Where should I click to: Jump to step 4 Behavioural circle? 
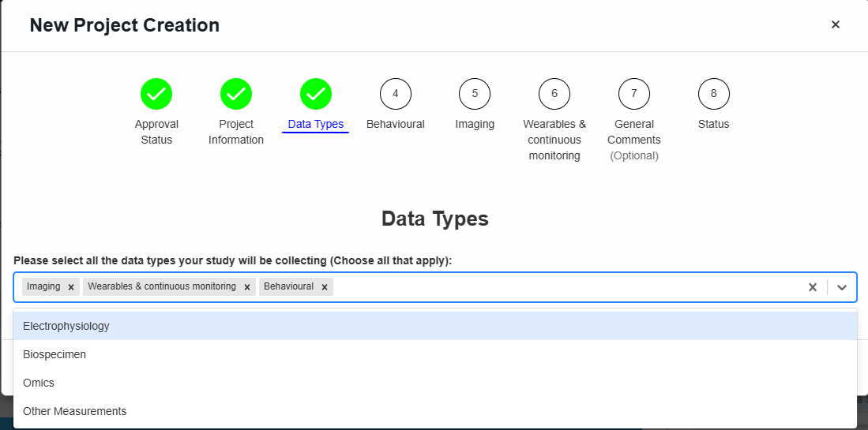[x=395, y=94]
